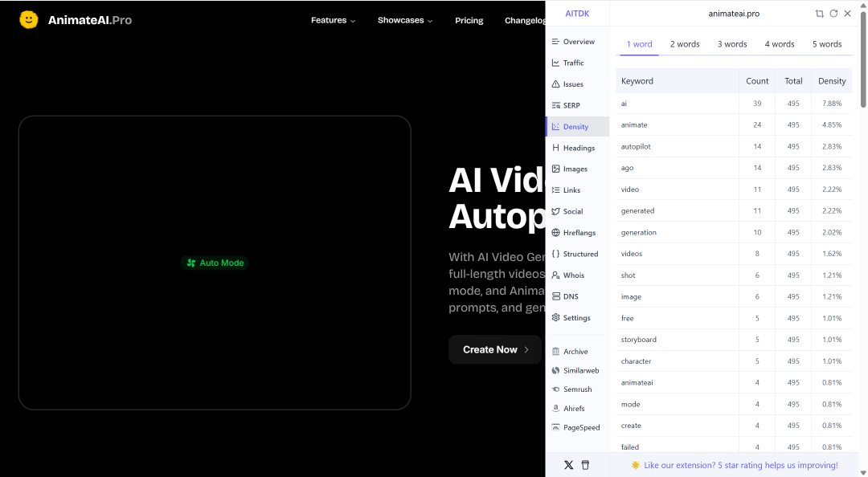Click the Auto Mode badge
The image size is (868, 477).
tap(215, 263)
